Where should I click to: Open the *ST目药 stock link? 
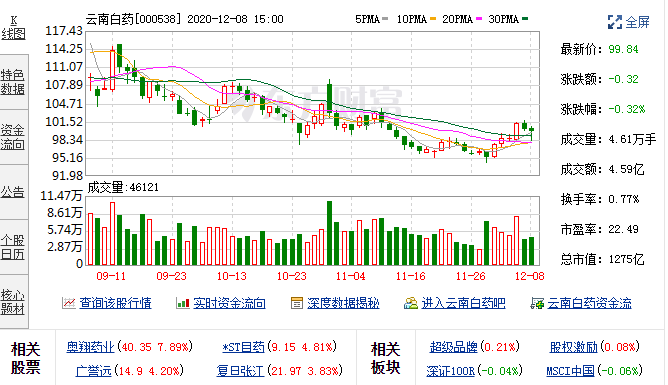[243, 347]
